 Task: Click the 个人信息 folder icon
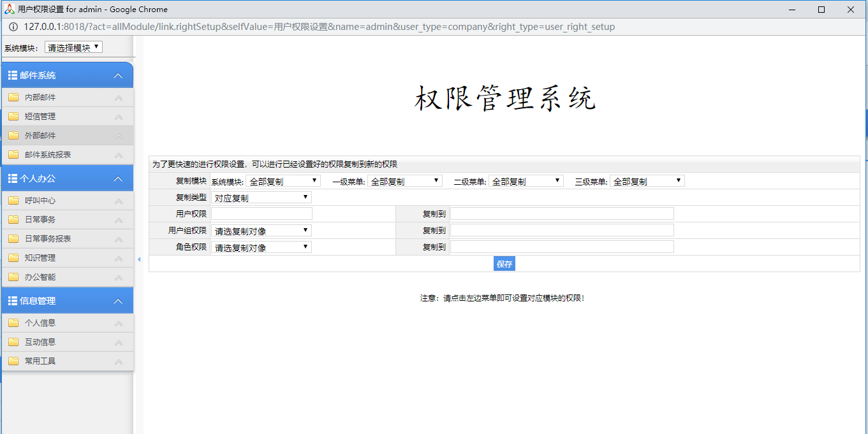pyautogui.click(x=14, y=324)
